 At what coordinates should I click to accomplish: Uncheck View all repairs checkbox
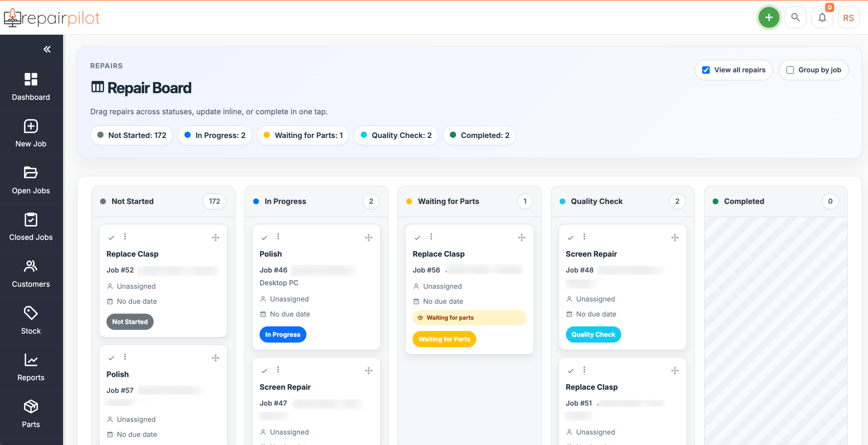point(706,70)
